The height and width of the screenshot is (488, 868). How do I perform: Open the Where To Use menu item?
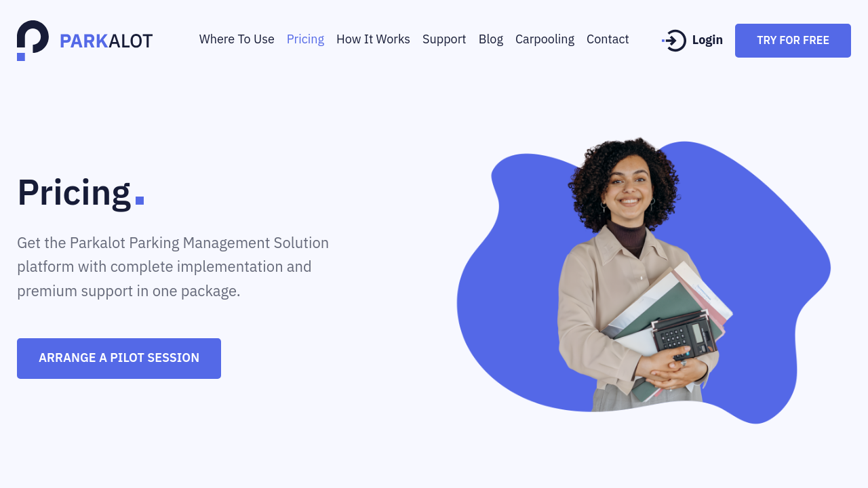(237, 39)
